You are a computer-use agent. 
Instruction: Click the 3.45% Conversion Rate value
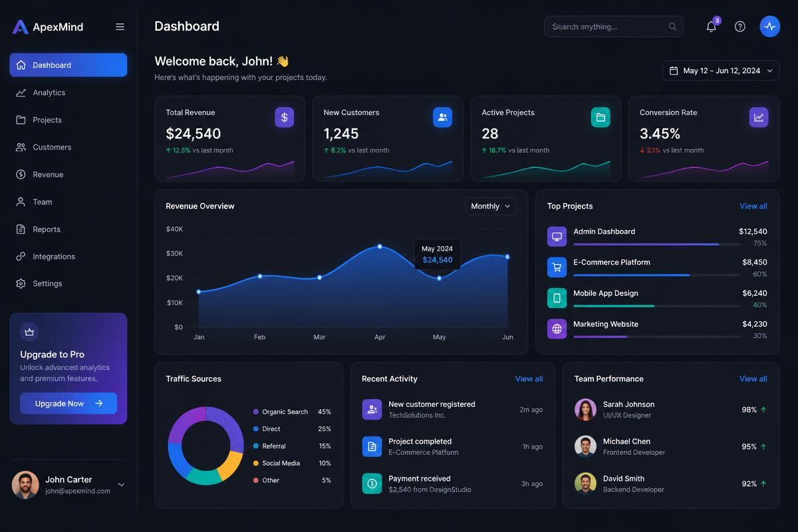click(x=660, y=134)
